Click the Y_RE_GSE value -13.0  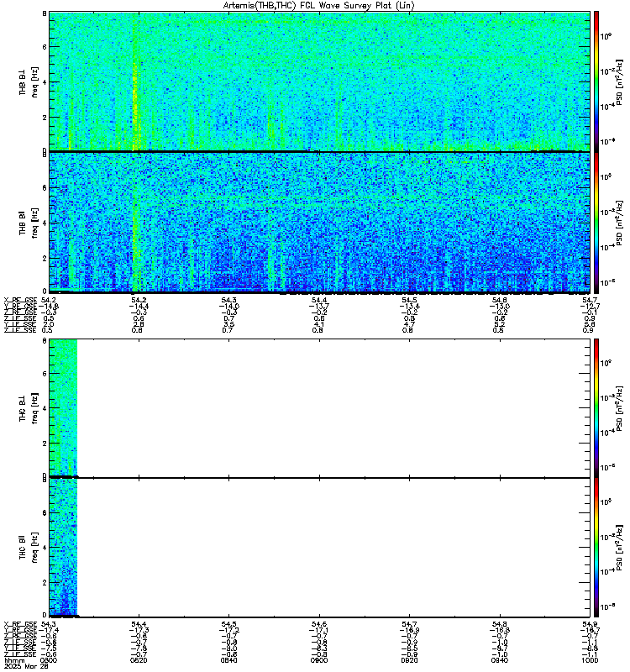500,307
